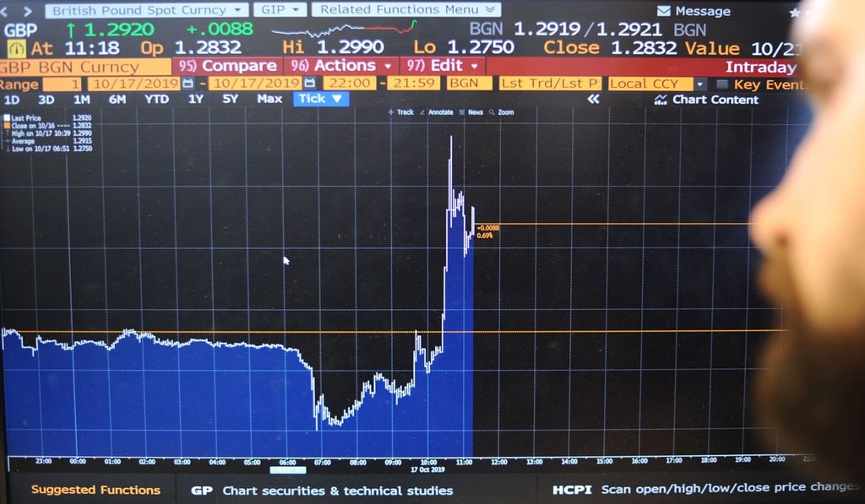Toggle the Last Price legend checkbox
The width and height of the screenshot is (865, 504).
(7, 117)
